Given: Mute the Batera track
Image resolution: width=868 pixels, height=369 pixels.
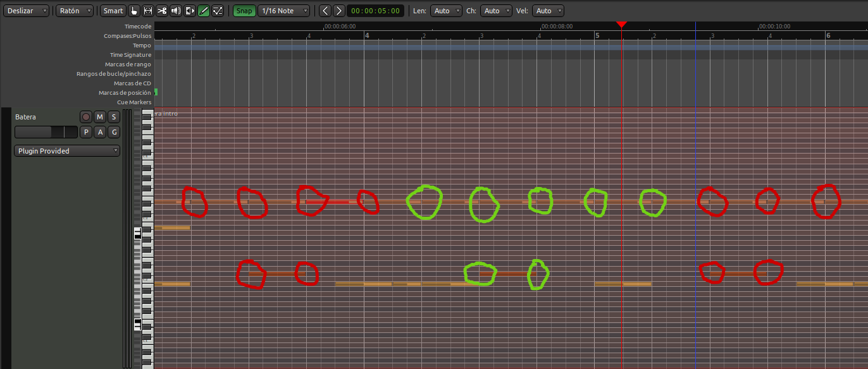Looking at the screenshot, I should (100, 117).
